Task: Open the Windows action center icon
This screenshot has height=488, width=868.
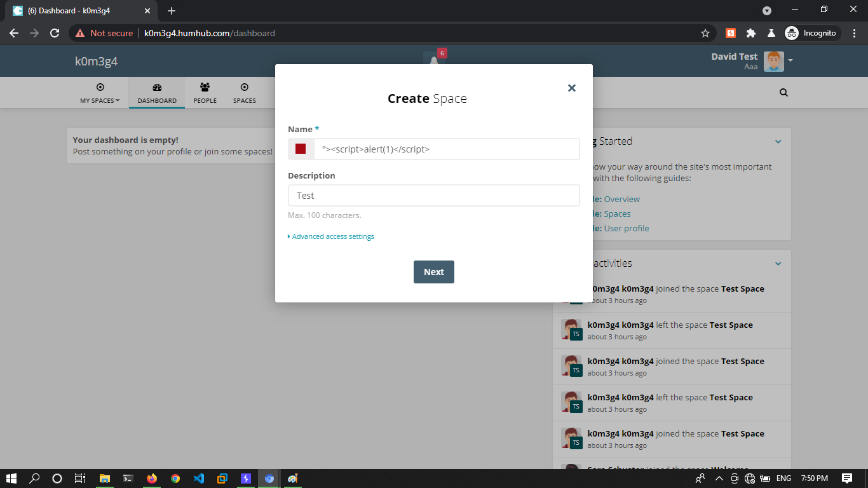Action: [847, 478]
